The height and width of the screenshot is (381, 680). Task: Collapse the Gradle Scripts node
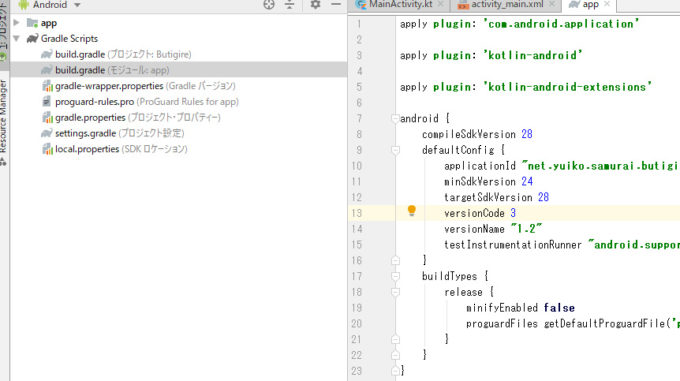(16, 38)
